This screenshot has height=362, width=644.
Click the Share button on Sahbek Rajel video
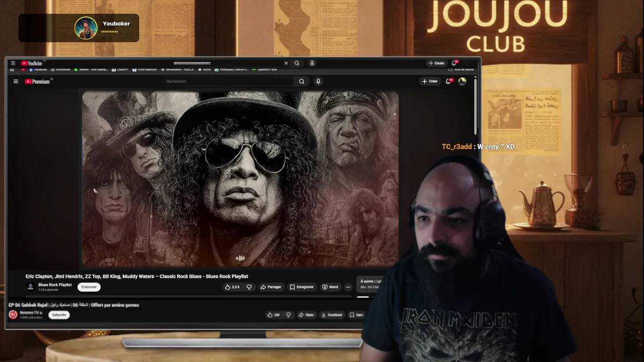click(306, 315)
